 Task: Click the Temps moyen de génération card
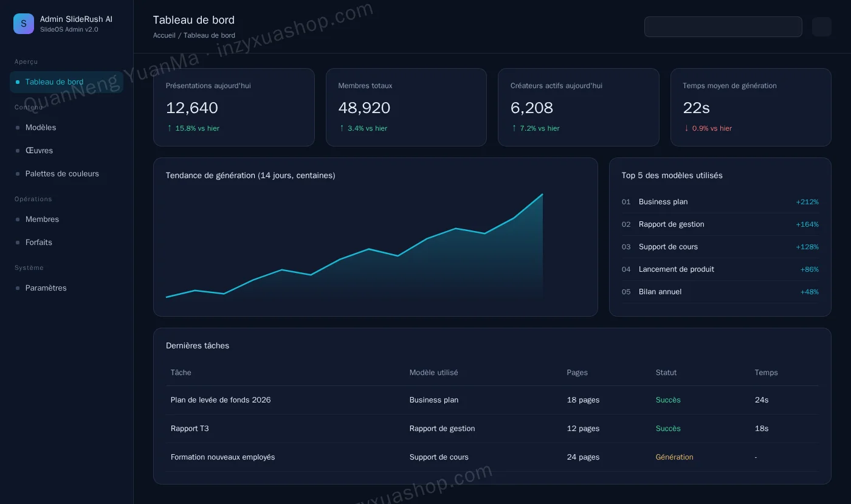tap(751, 107)
